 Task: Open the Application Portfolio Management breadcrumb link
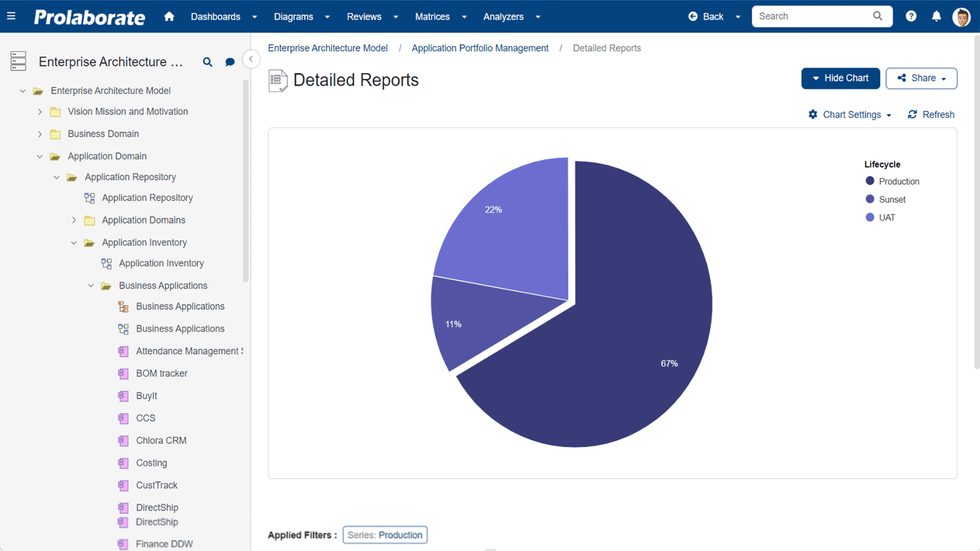(x=480, y=48)
